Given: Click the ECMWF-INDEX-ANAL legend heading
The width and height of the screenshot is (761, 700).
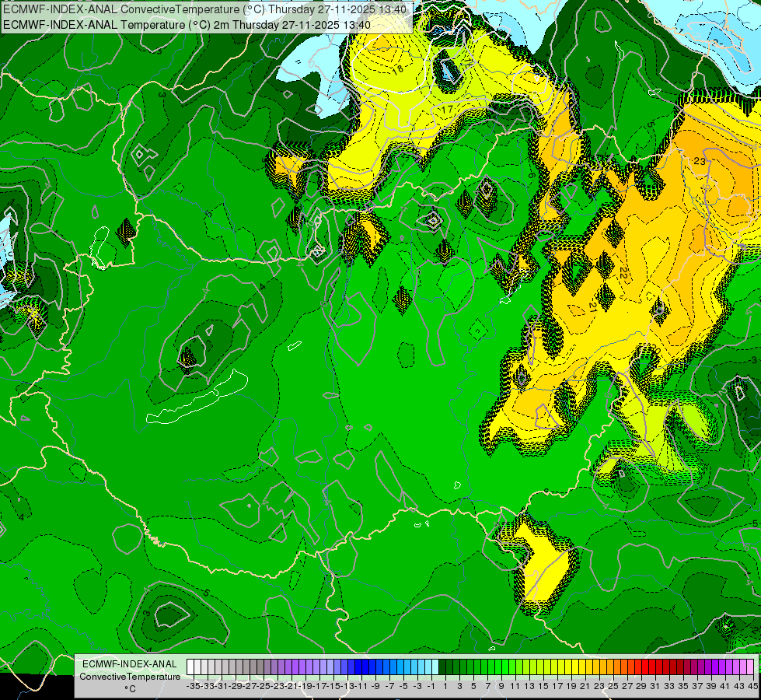Looking at the screenshot, I should (x=130, y=663).
